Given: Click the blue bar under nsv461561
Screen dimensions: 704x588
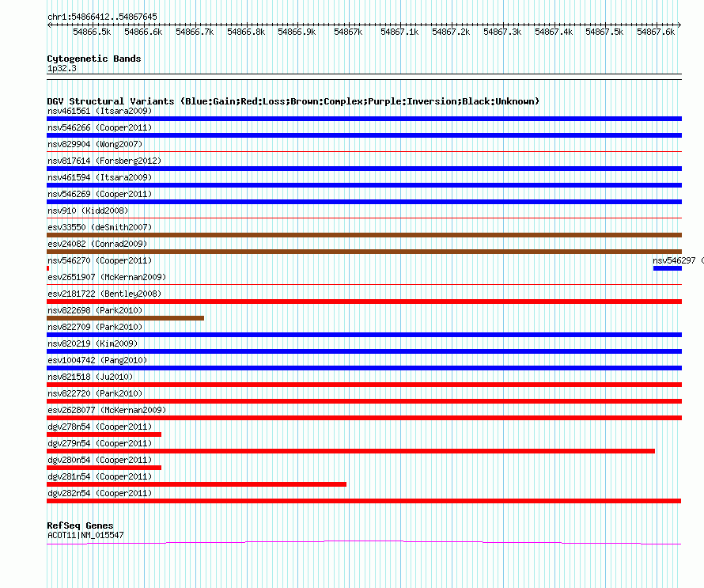Looking at the screenshot, I should (x=364, y=119).
